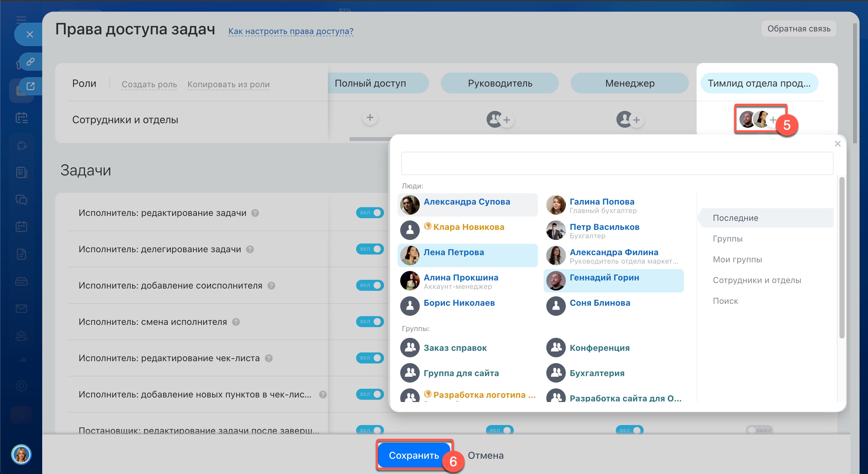Switch to the Группы tab
Screen dimensions: 868x474
pos(727,239)
